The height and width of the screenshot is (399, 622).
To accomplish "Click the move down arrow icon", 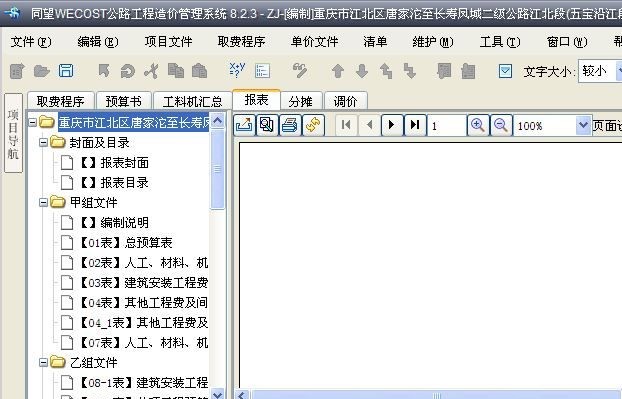I will pos(362,71).
